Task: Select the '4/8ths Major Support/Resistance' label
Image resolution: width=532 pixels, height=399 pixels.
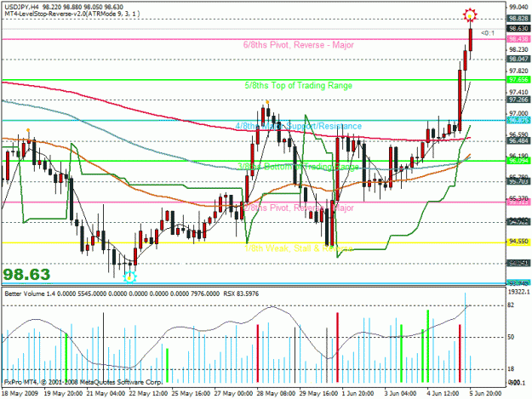Action: [299, 126]
